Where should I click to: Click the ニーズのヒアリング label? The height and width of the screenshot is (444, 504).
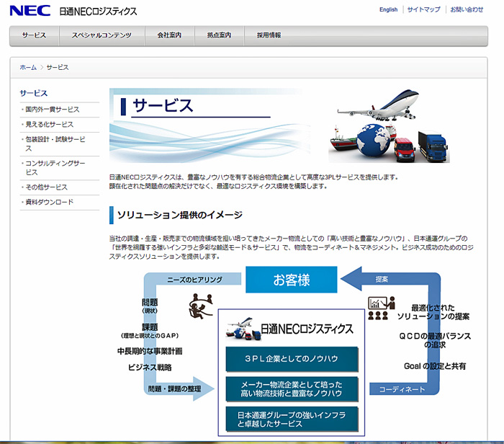click(195, 280)
